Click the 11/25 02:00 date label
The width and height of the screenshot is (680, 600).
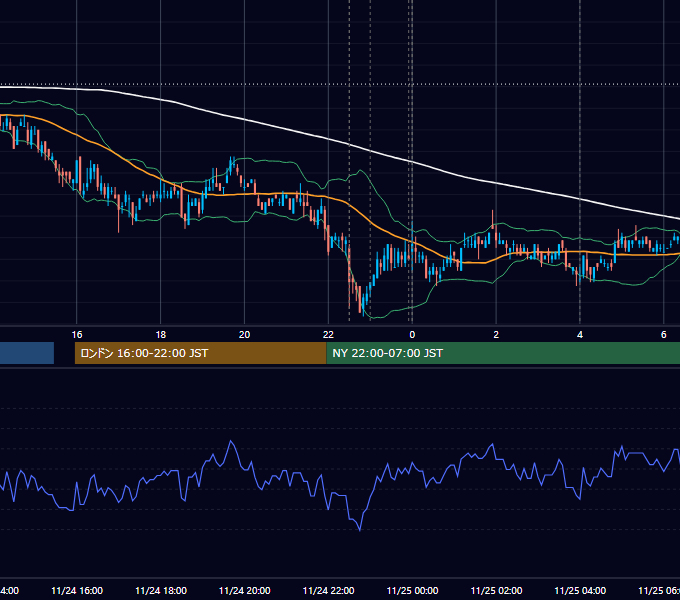pyautogui.click(x=496, y=590)
